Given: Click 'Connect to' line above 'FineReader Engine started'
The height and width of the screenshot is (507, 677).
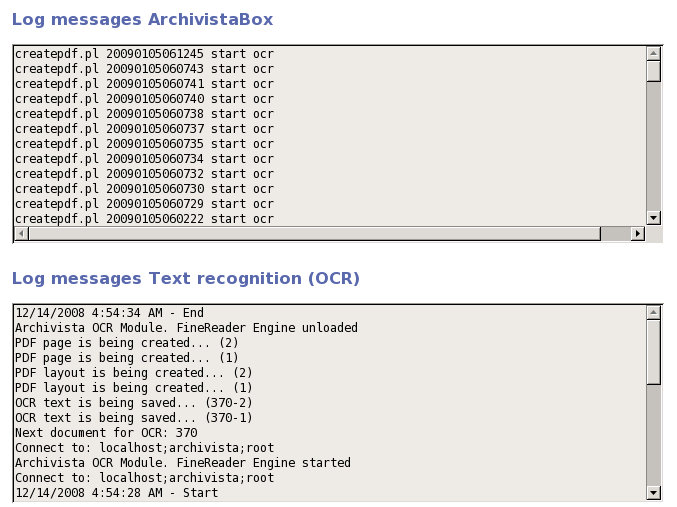Looking at the screenshot, I should tap(144, 448).
